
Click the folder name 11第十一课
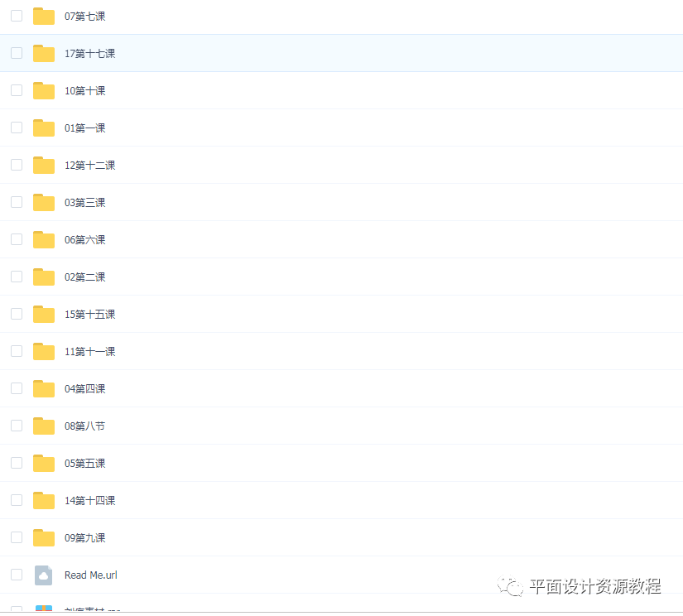point(89,352)
